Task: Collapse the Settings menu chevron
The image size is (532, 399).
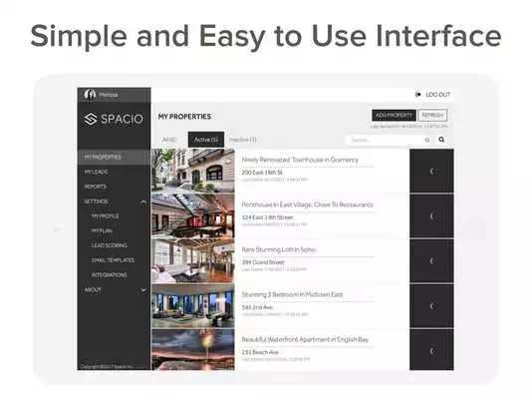Action: click(143, 201)
